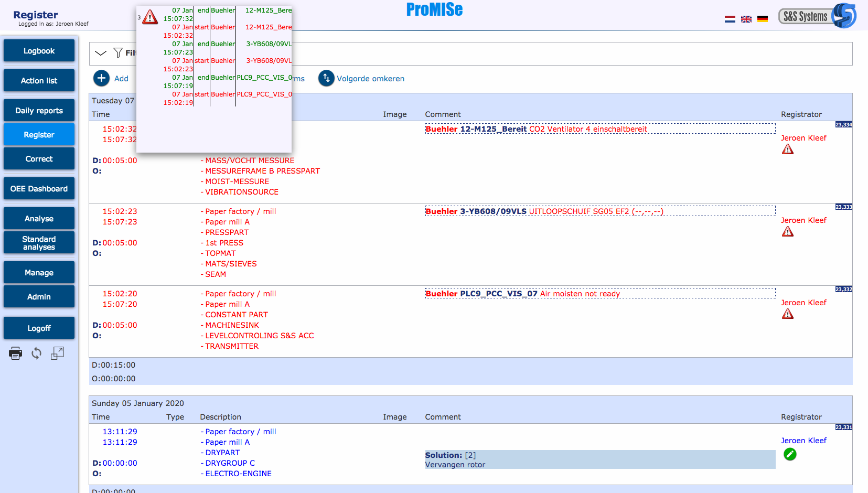Click the Volgorde omkeren link

[x=370, y=79]
